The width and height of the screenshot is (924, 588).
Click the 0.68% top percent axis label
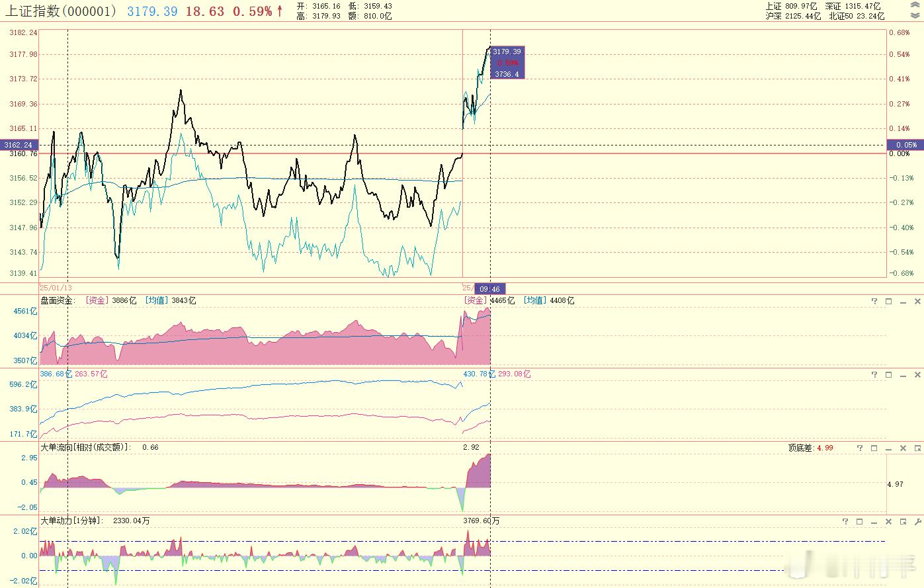[x=900, y=32]
